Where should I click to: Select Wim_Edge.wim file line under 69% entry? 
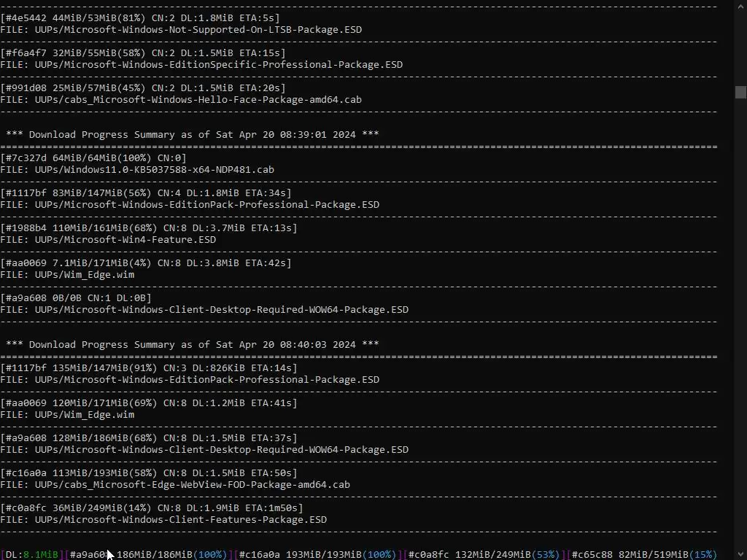click(x=67, y=415)
